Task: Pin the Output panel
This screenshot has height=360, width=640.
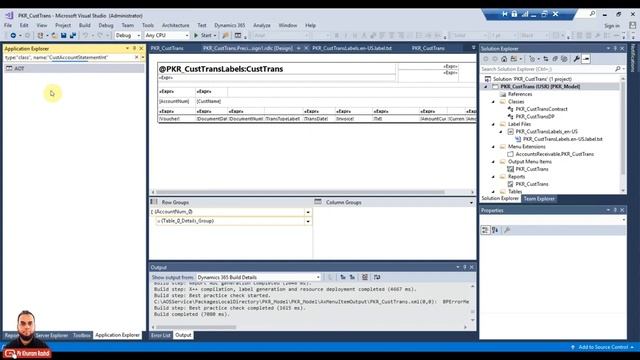Action: click(464, 267)
